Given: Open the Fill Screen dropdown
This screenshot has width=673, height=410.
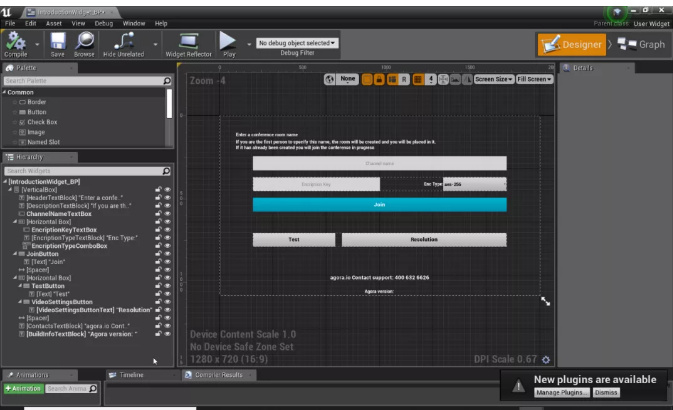Looking at the screenshot, I should [534, 79].
